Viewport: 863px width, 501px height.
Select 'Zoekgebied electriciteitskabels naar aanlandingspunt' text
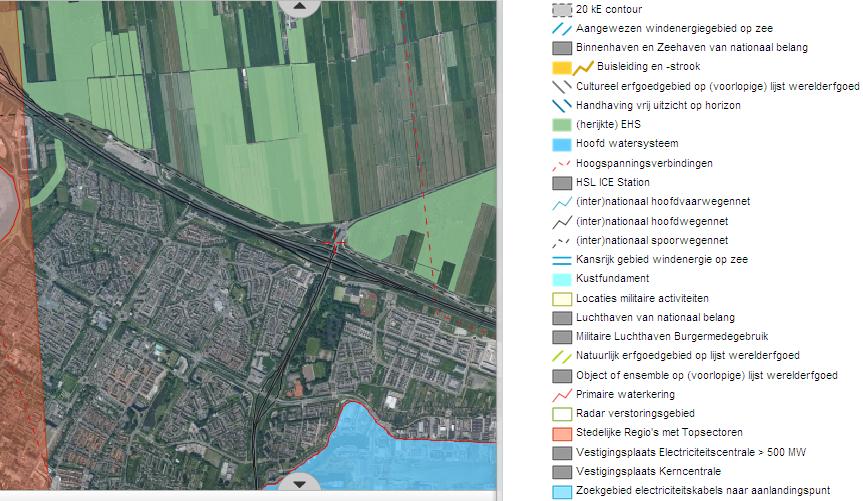tap(703, 491)
